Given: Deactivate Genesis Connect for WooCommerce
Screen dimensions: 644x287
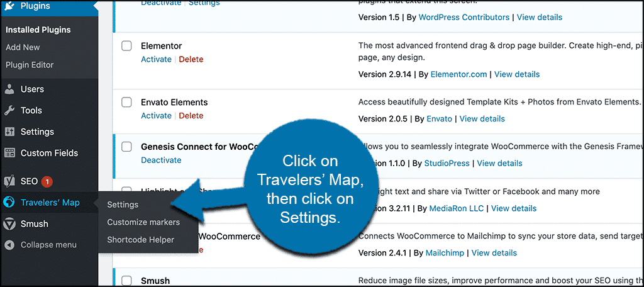Looking at the screenshot, I should 161,160.
